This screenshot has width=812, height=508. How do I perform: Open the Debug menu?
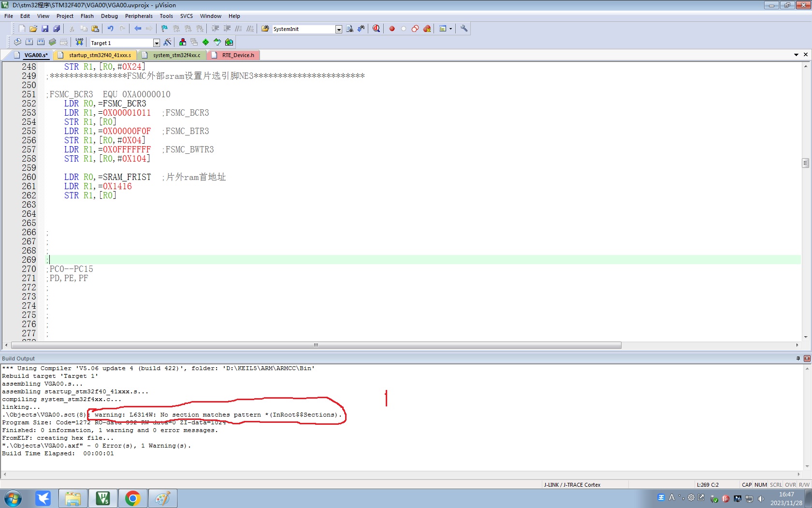click(109, 16)
